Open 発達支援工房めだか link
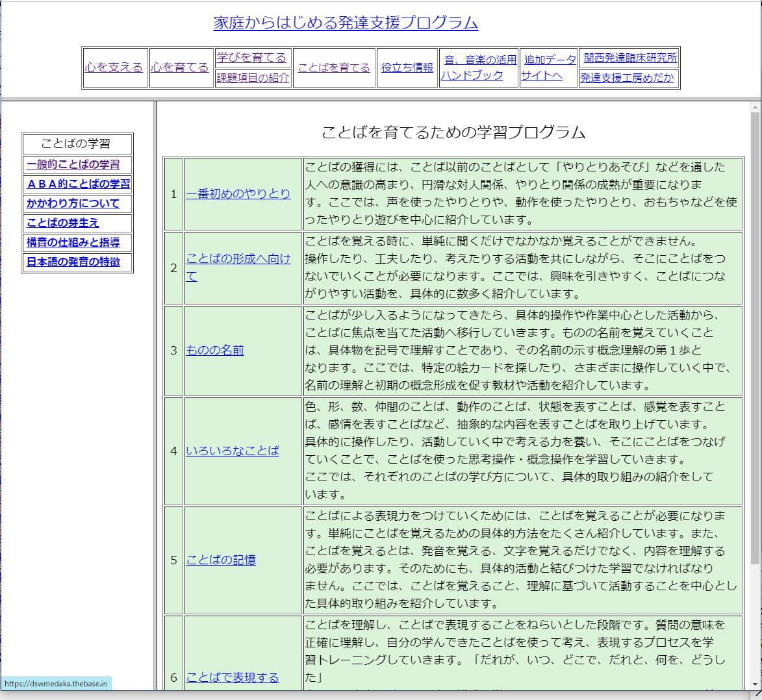Screen dimensions: 762x700 [627, 78]
